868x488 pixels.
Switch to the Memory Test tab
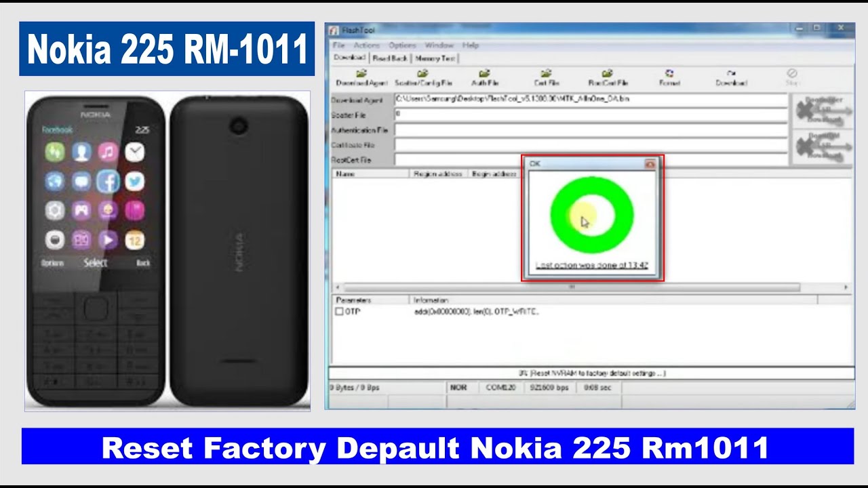[435, 59]
